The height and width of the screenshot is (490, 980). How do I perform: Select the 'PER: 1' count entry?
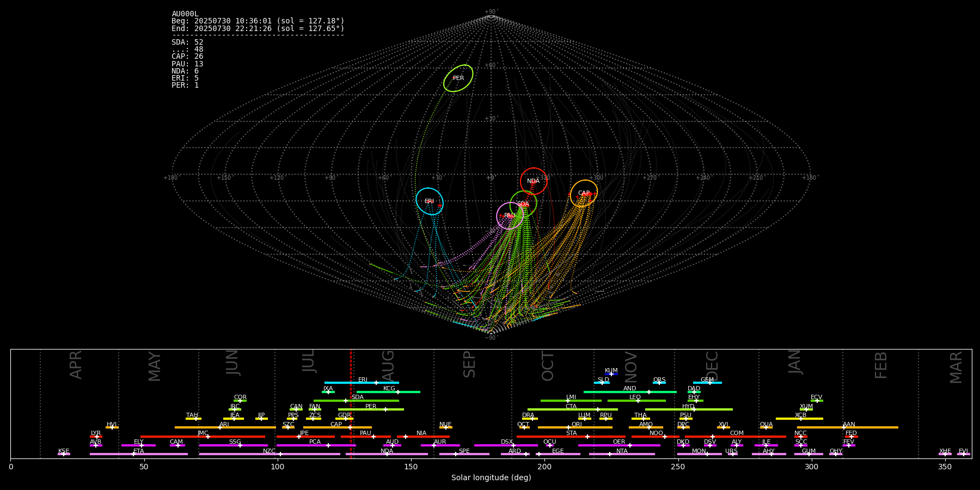pos(185,85)
